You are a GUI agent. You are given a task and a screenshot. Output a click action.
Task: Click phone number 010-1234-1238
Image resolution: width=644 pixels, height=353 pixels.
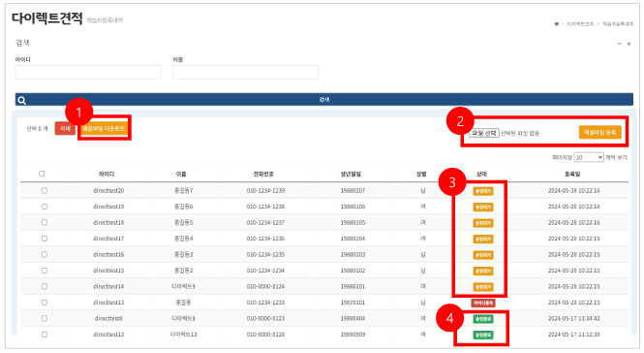(265, 207)
